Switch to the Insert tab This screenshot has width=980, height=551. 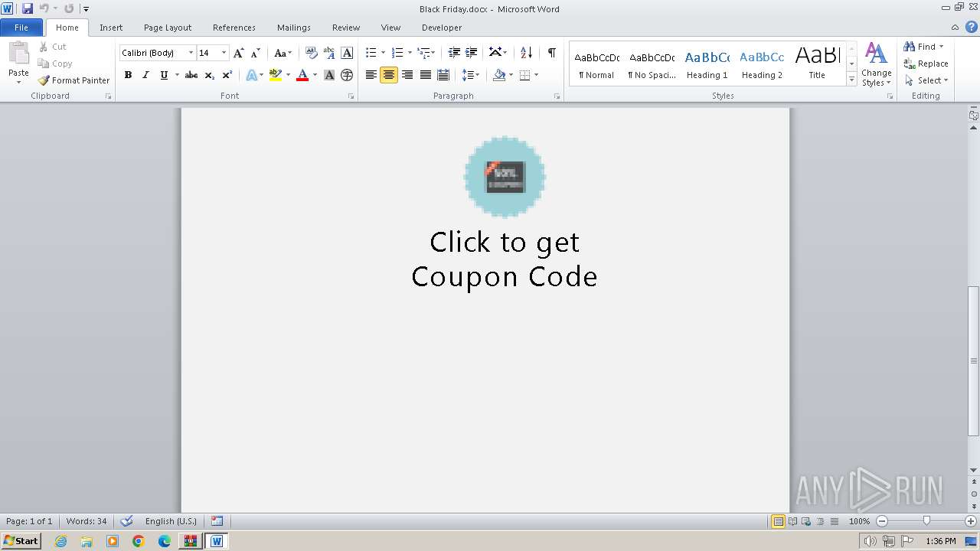(x=111, y=28)
